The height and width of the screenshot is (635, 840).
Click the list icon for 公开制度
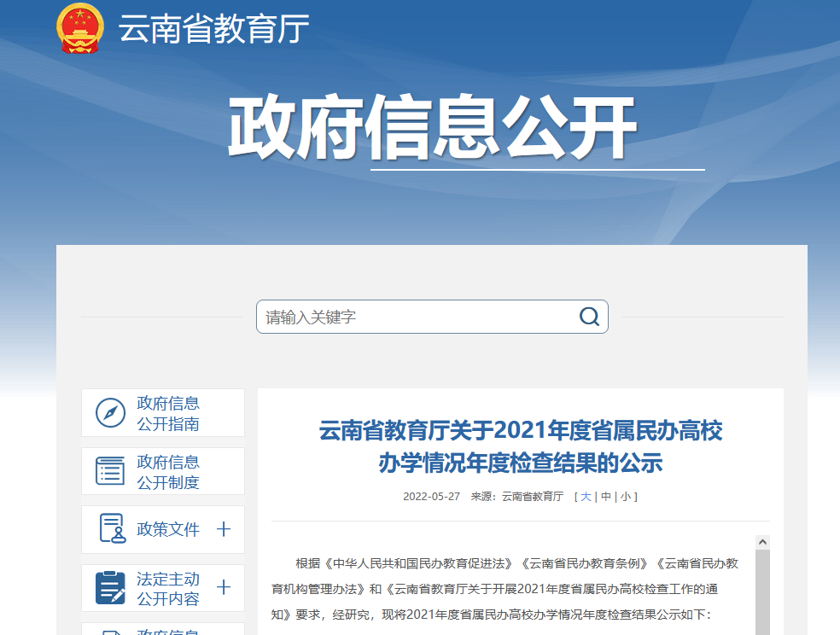(x=110, y=471)
